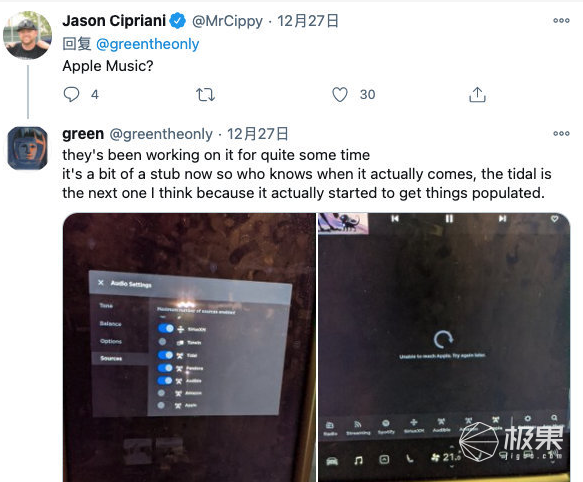Select the Balance tab in Audio Settings

pyautogui.click(x=110, y=324)
